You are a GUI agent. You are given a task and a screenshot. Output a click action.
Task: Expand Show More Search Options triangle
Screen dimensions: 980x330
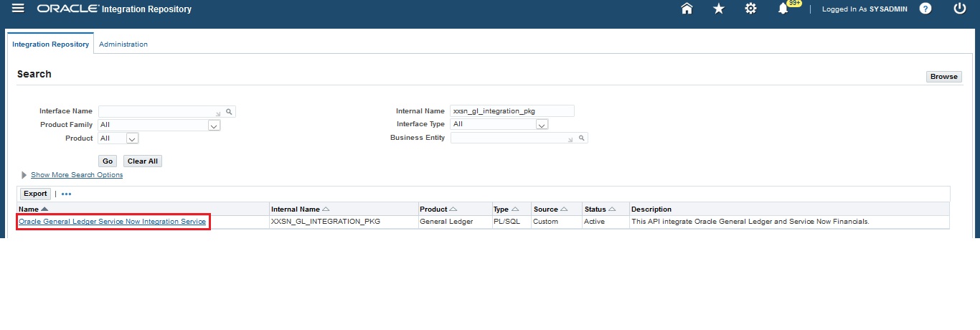[x=24, y=175]
